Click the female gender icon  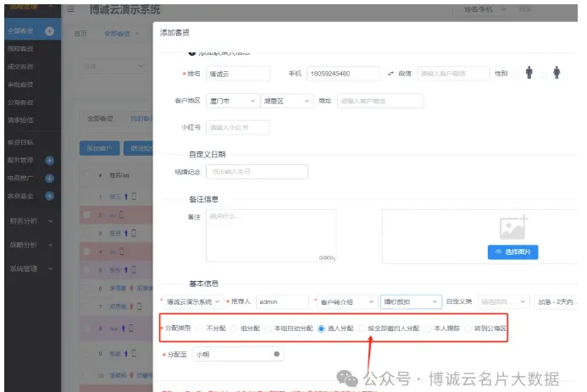(557, 74)
